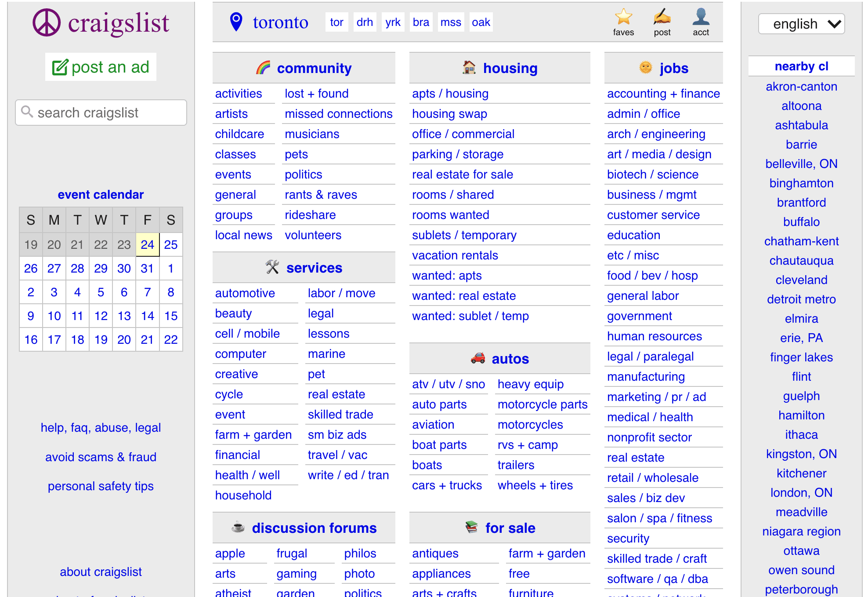This screenshot has height=597, width=868.
Task: Click the faves star icon
Action: (623, 17)
